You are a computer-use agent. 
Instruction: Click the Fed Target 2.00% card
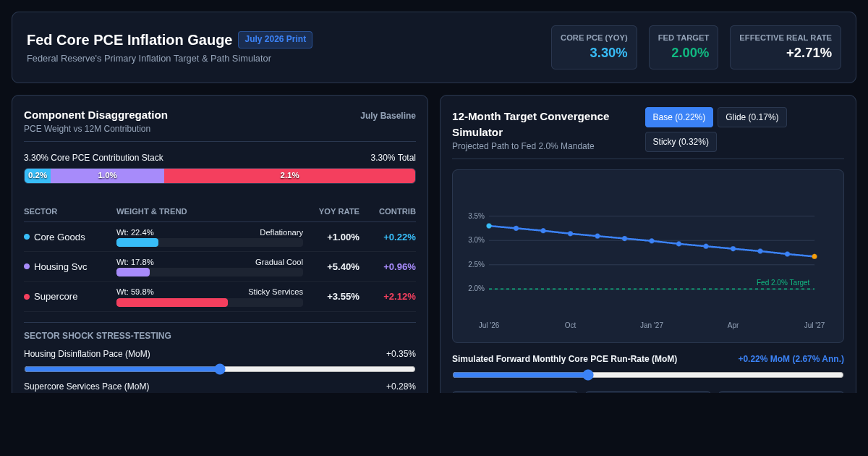coord(684,48)
